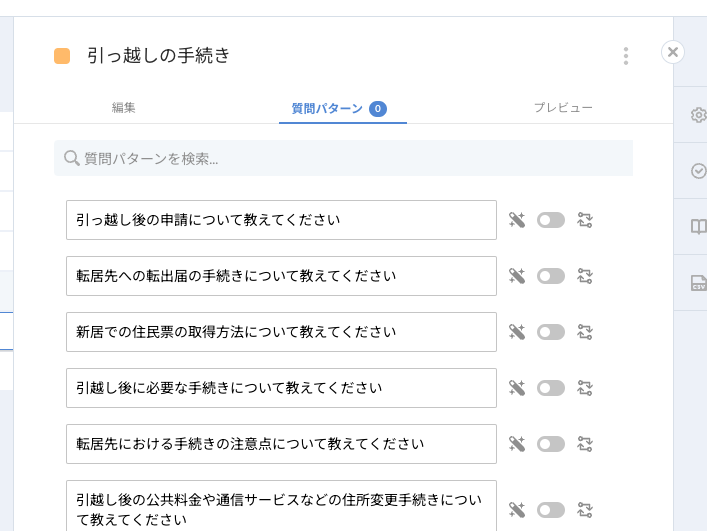Viewport: 707px width, 531px height.
Task: Edit the 転居先への転出届の手続き text field
Action: click(281, 276)
